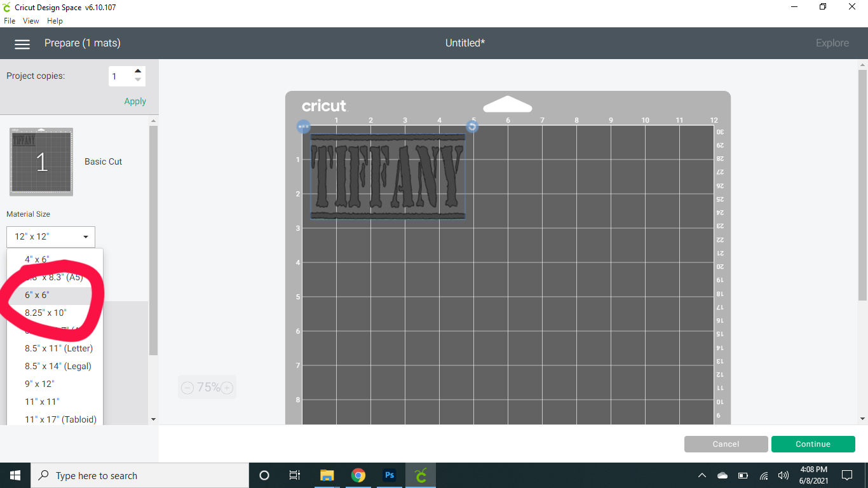Decrease project copies with down arrow
This screenshot has height=488, width=868.
tap(138, 80)
